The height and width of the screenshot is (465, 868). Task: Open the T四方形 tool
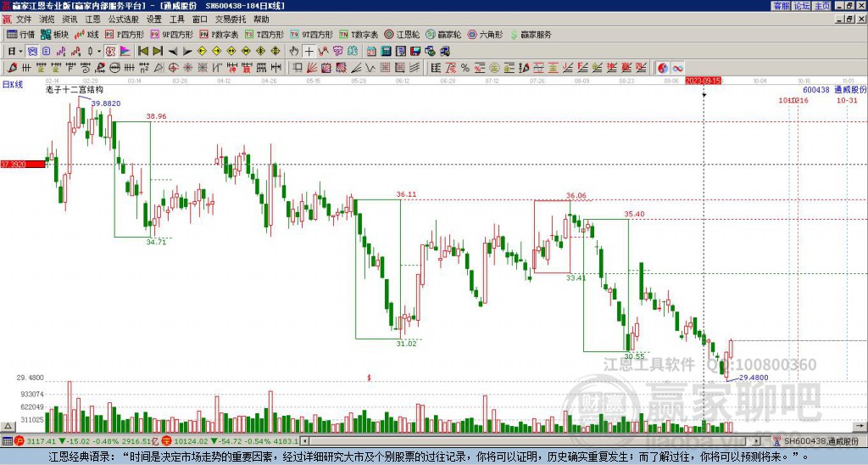[x=264, y=34]
